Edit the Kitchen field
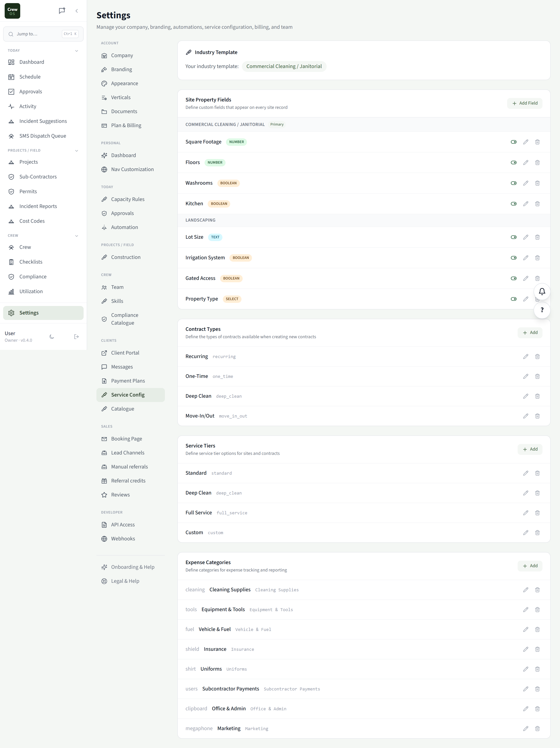This screenshot has height=748, width=560. tap(526, 204)
